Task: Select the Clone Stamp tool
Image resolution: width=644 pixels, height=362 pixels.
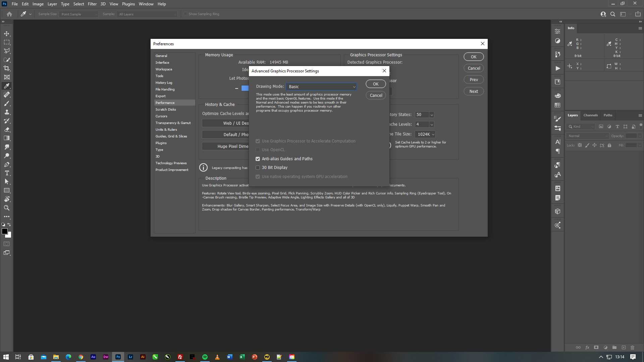Action: click(7, 112)
